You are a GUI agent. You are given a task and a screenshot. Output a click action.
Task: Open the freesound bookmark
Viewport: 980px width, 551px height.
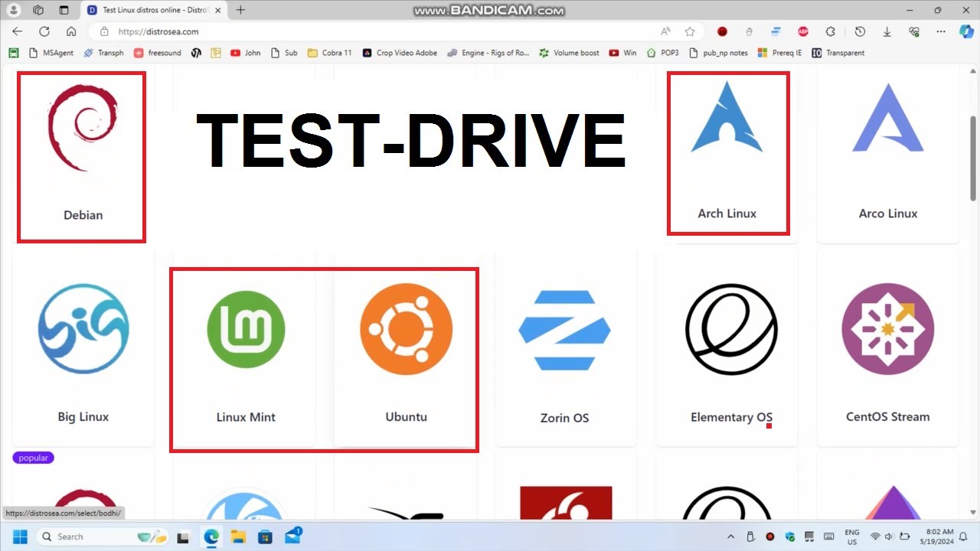tap(158, 53)
